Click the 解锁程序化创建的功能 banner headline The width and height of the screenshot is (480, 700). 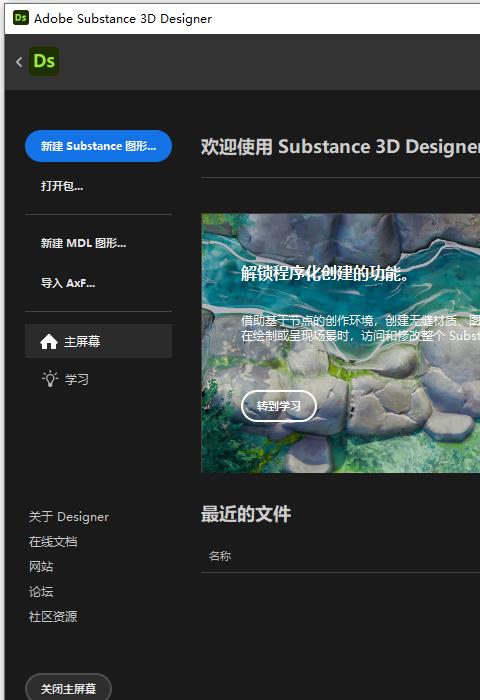[325, 273]
